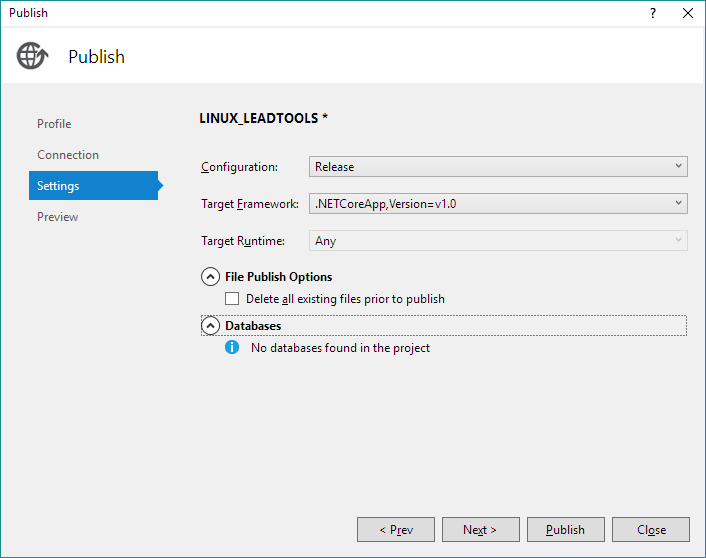Click the LINUX_LEADTOOLS profile name heading

coord(263,118)
